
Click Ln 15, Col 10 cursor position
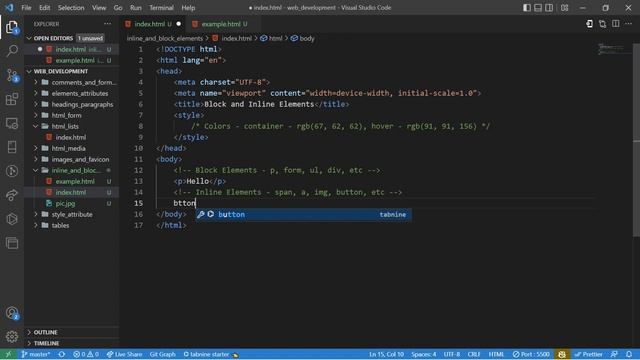(x=387, y=354)
